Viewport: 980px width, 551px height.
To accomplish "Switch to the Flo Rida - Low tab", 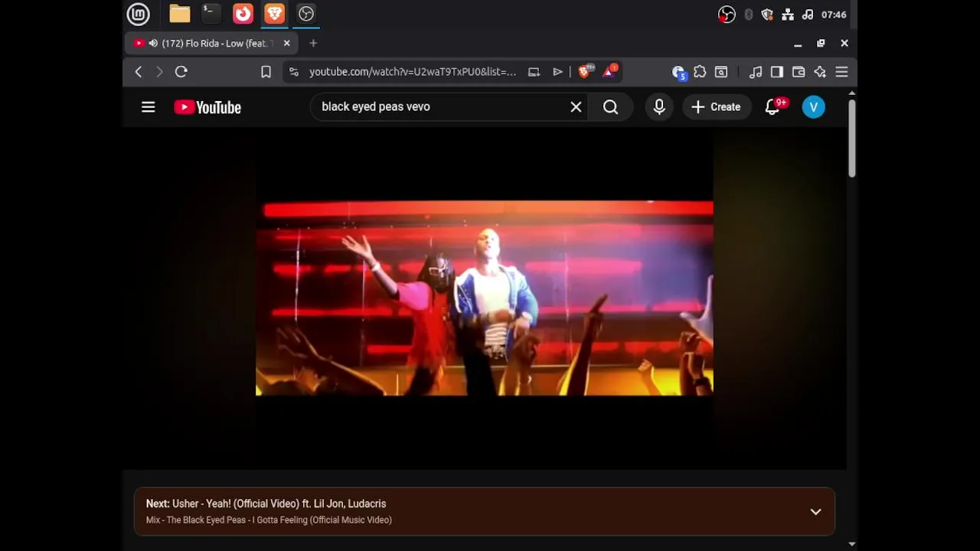I will pos(211,44).
